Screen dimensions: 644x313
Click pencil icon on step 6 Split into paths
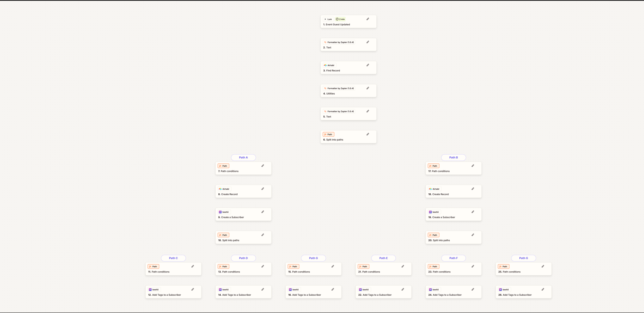click(x=368, y=134)
